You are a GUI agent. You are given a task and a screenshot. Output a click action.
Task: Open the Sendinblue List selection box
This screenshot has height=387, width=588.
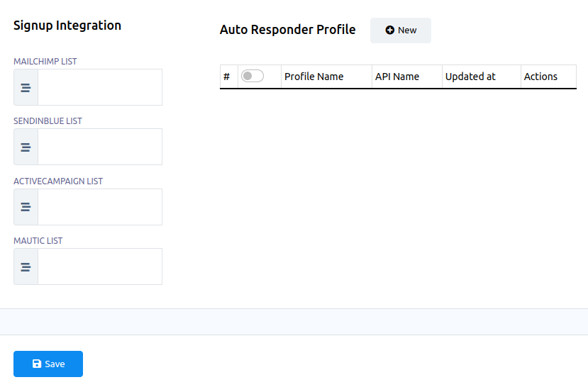tap(99, 147)
